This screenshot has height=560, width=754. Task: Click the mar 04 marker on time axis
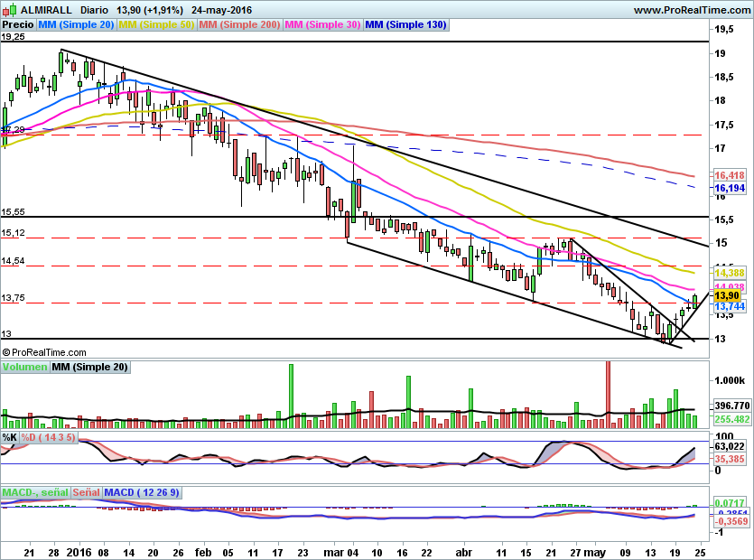click(341, 553)
